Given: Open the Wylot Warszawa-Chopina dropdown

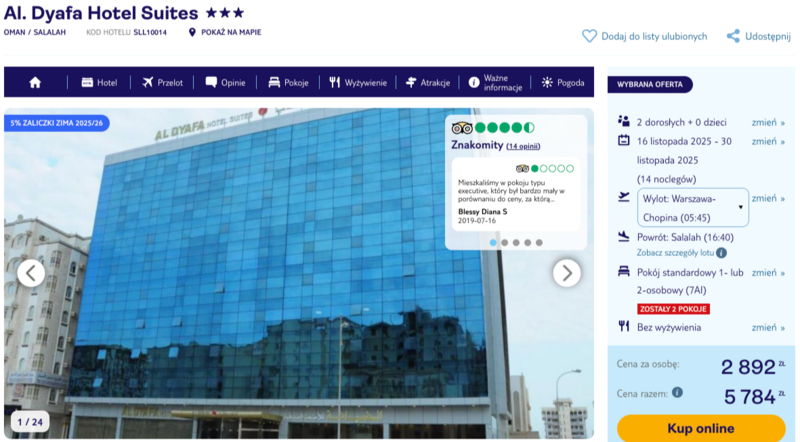Looking at the screenshot, I should coord(693,207).
